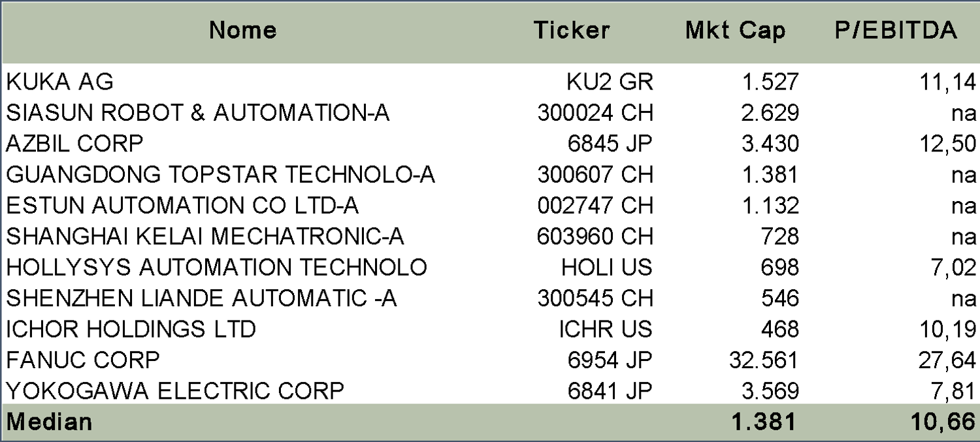Select the median market cap 1.381 in footer

pos(764,422)
